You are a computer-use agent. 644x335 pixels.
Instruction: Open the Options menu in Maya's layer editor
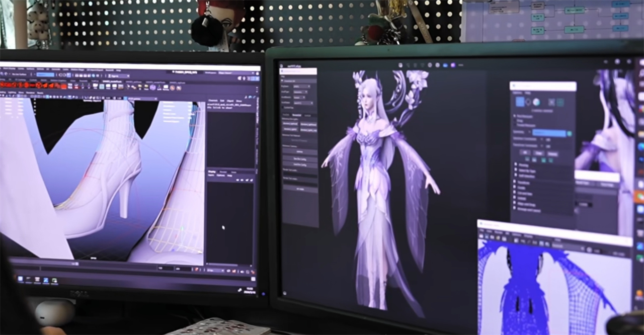click(221, 176)
